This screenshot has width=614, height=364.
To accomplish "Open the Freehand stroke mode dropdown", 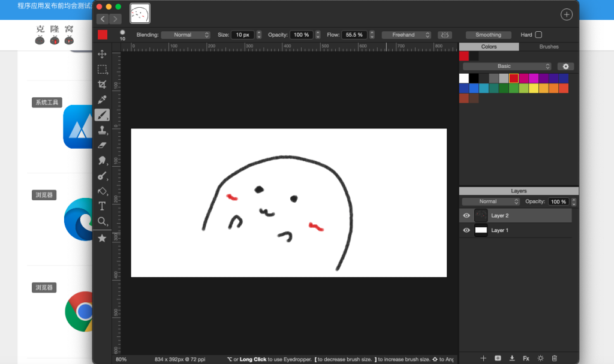I will coord(406,35).
